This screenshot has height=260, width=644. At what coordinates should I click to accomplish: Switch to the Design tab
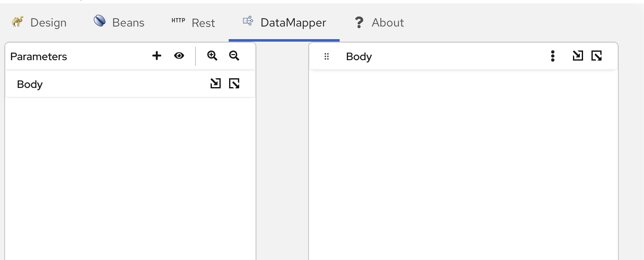pyautogui.click(x=39, y=22)
